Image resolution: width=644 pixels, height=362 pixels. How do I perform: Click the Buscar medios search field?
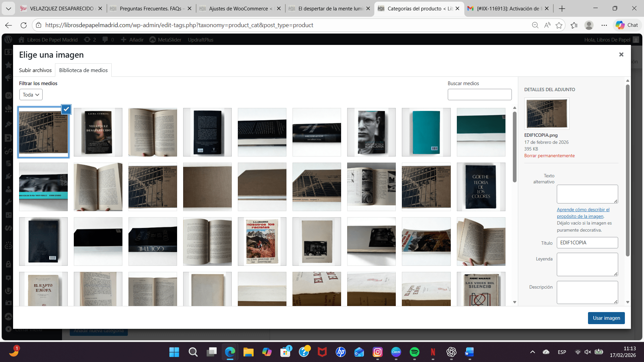point(479,95)
